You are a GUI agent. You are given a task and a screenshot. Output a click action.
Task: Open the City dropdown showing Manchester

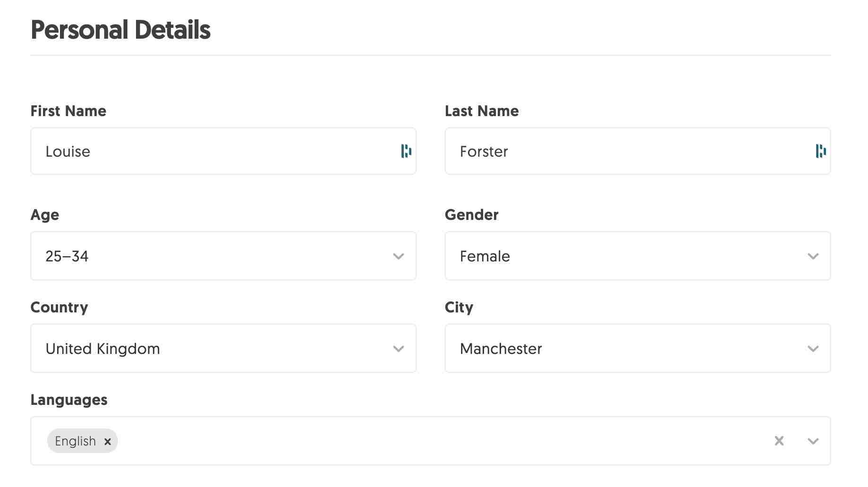(x=638, y=349)
